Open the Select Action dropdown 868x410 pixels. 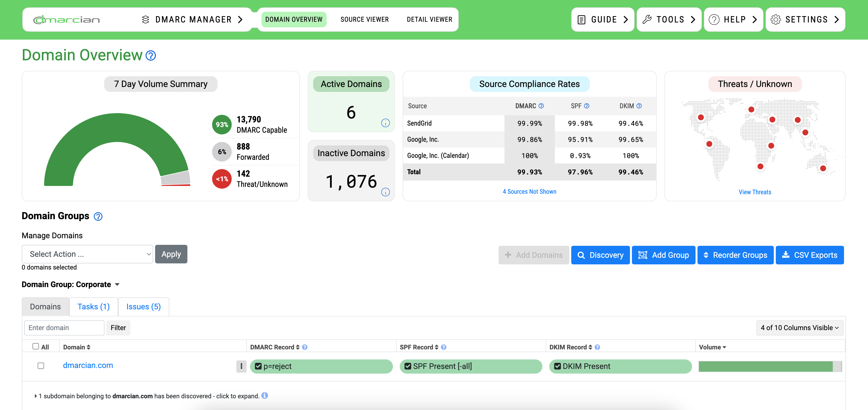pyautogui.click(x=87, y=254)
